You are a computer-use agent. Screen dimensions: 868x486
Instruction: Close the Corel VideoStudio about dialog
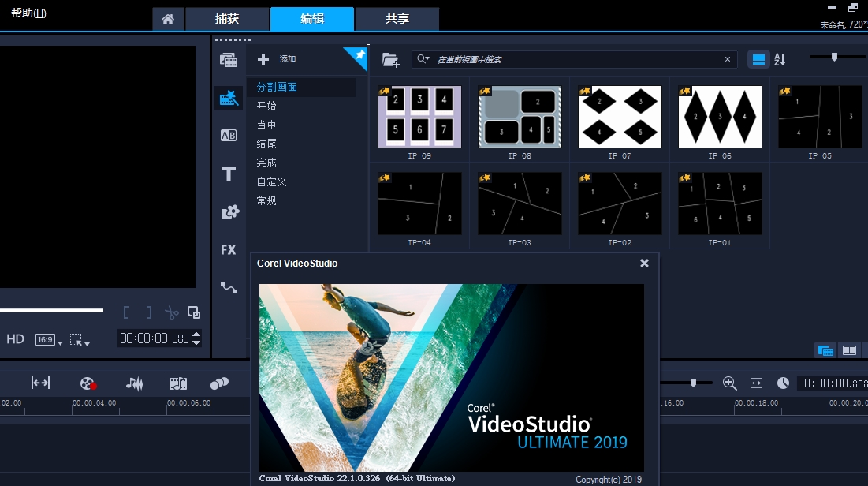click(644, 264)
